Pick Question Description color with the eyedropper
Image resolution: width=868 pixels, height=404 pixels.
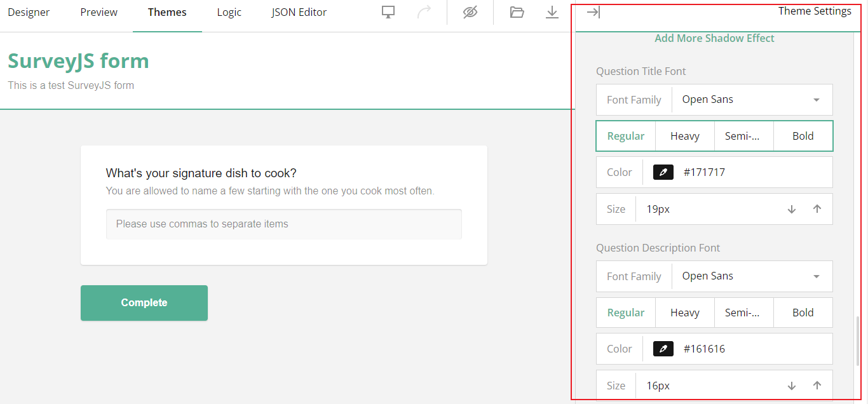(662, 348)
